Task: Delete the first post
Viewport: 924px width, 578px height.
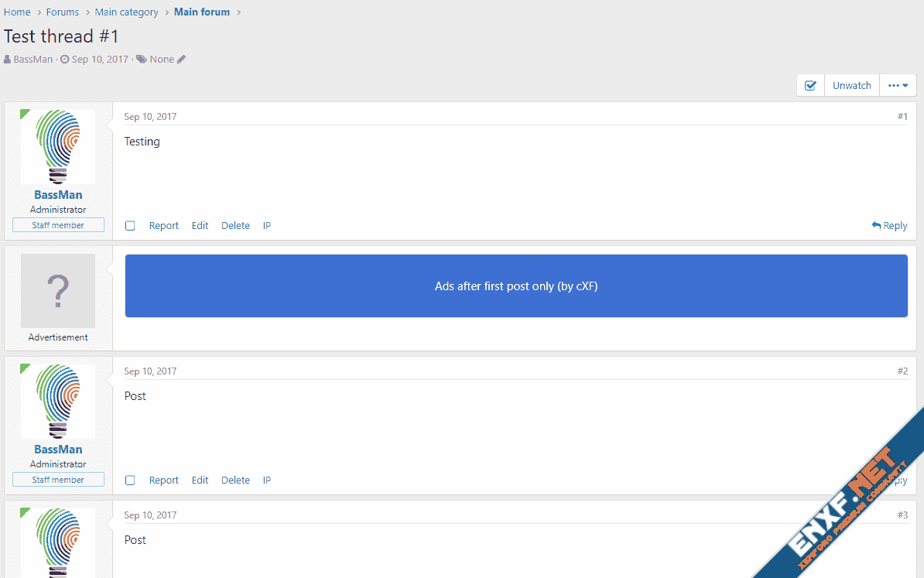Action: (x=235, y=226)
